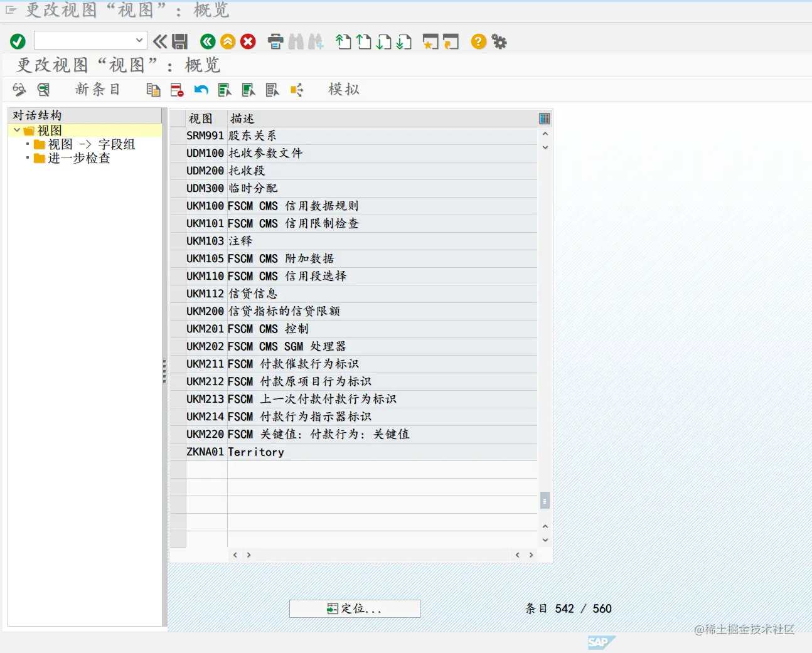Click the 定位... button

pos(355,608)
